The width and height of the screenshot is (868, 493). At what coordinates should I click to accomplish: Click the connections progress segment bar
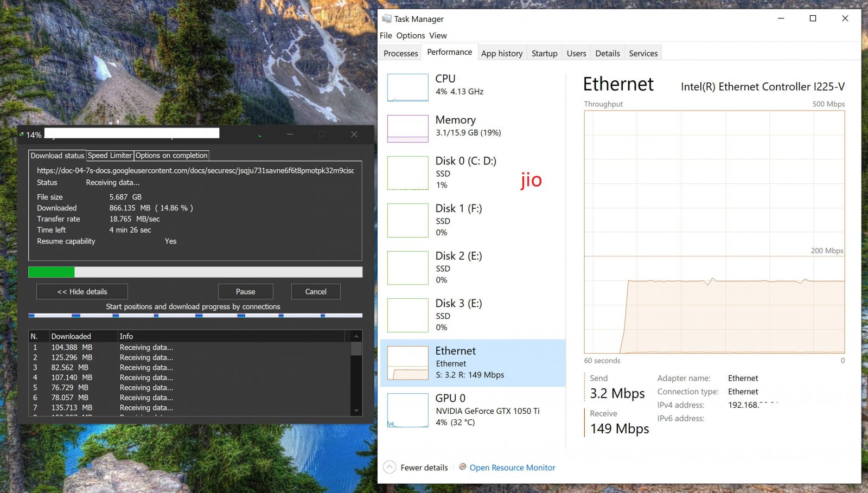[x=195, y=315]
